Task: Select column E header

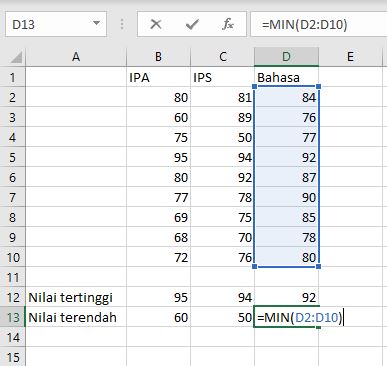Action: 350,57
